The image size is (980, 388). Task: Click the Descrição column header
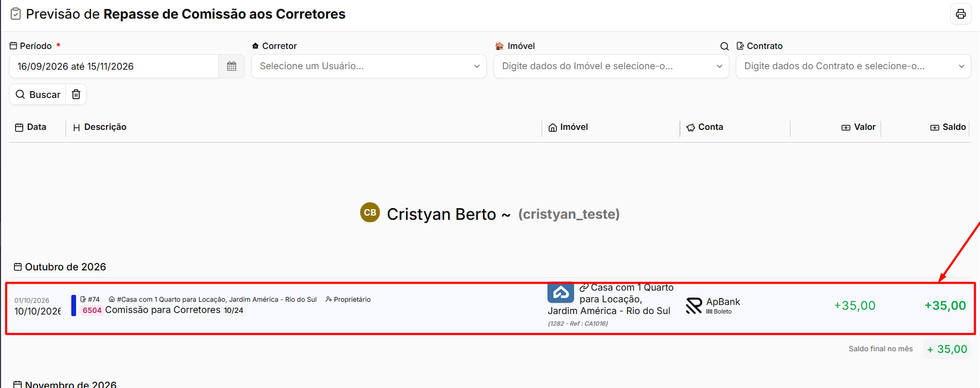pos(100,127)
